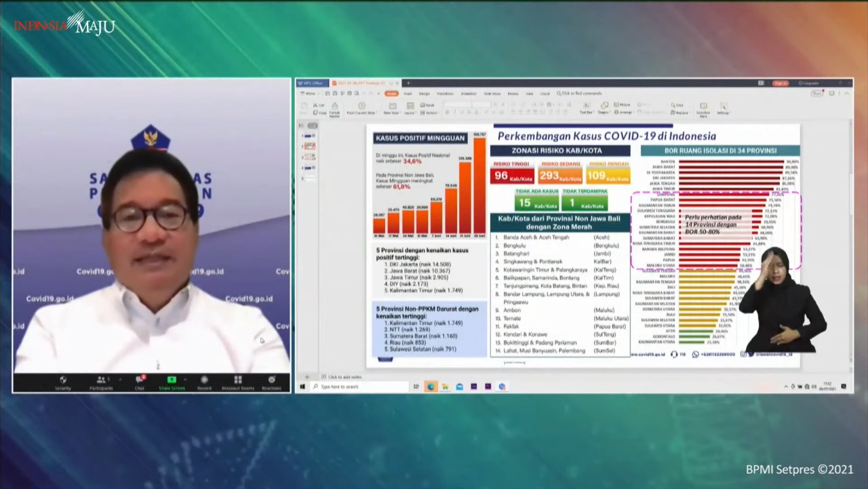Open the Shapes gallery
This screenshot has height=489, width=868.
[605, 109]
